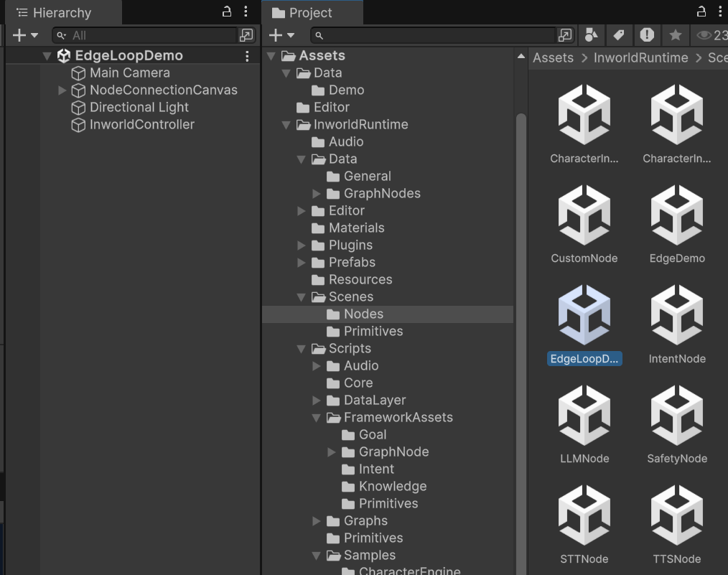Select the Materials folder
728x575 pixels.
click(347, 228)
